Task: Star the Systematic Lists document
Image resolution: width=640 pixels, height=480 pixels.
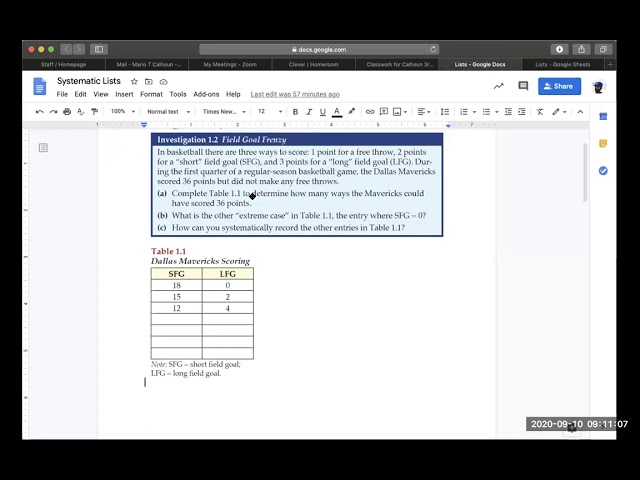Action: (x=134, y=82)
